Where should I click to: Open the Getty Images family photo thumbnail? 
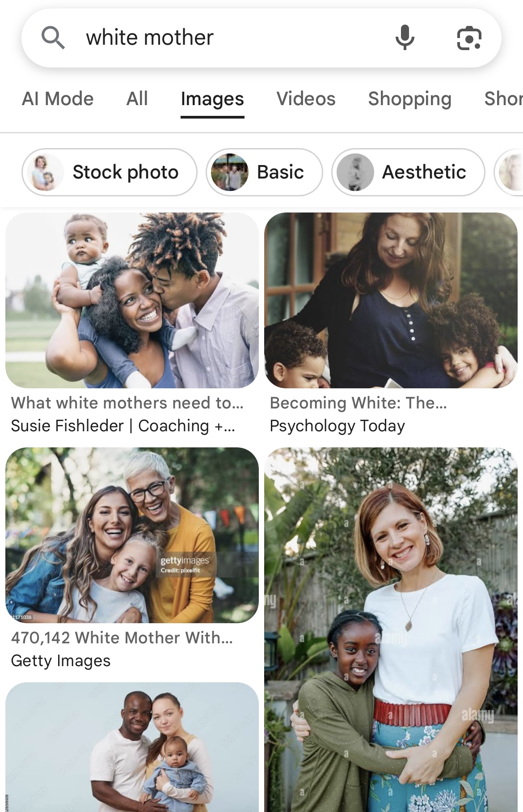[132, 535]
